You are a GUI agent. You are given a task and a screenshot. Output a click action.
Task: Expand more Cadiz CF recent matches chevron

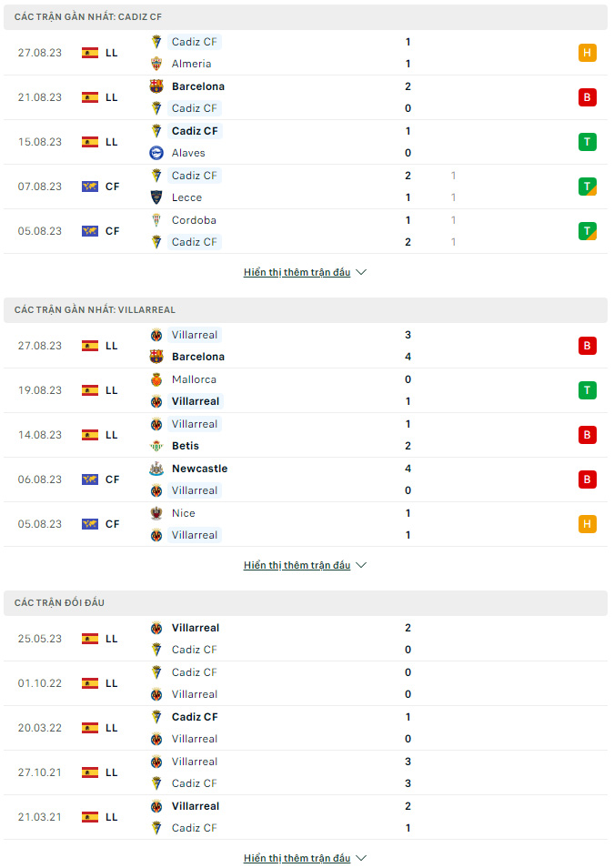pos(361,272)
